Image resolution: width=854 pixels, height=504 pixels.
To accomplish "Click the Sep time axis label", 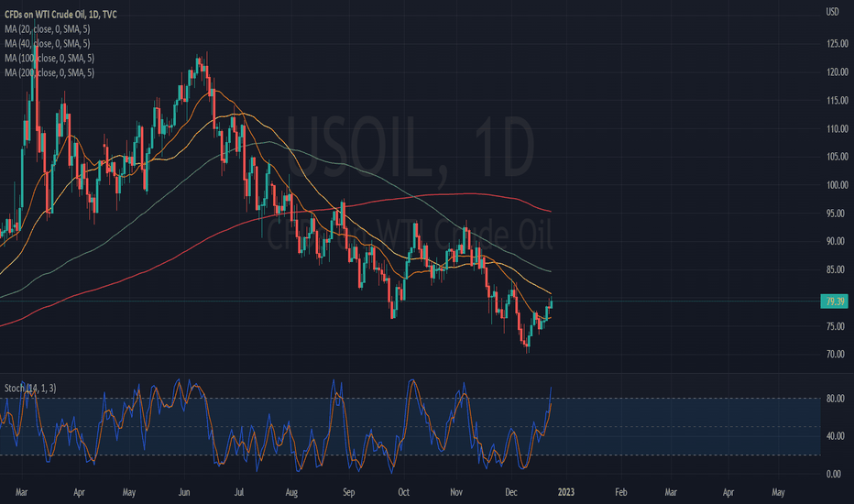I will [348, 492].
